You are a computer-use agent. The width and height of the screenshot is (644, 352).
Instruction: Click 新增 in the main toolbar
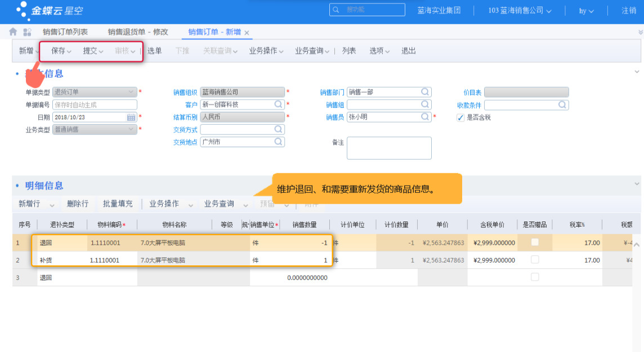(26, 51)
